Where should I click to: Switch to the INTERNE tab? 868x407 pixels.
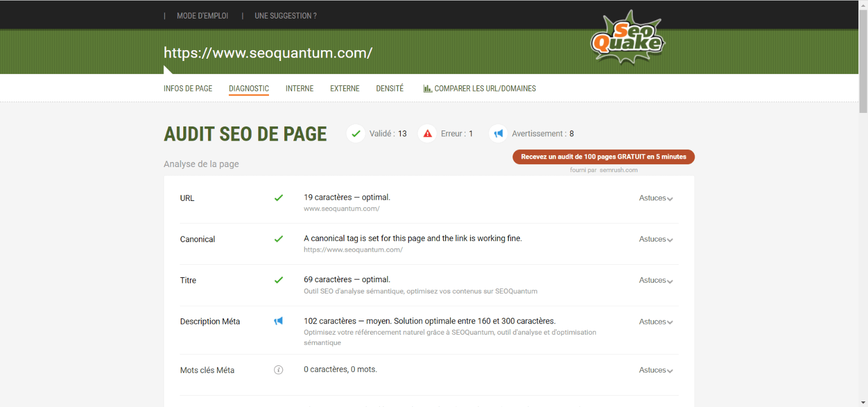pyautogui.click(x=299, y=89)
